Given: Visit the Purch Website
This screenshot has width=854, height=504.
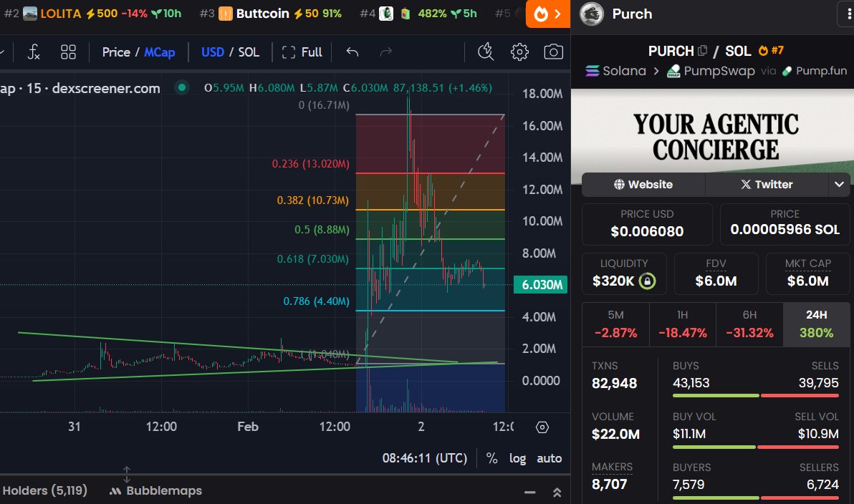Looking at the screenshot, I should [x=643, y=185].
